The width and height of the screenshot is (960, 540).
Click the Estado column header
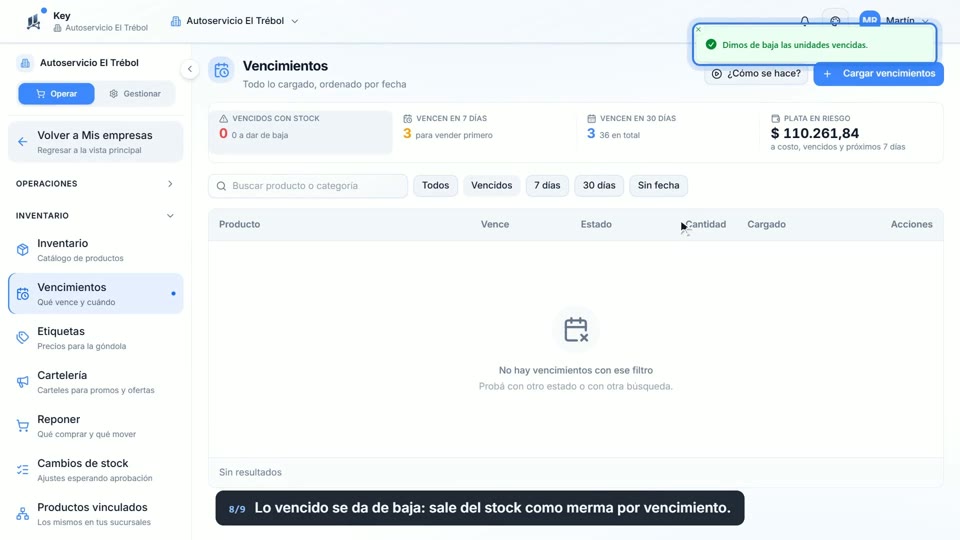click(596, 224)
